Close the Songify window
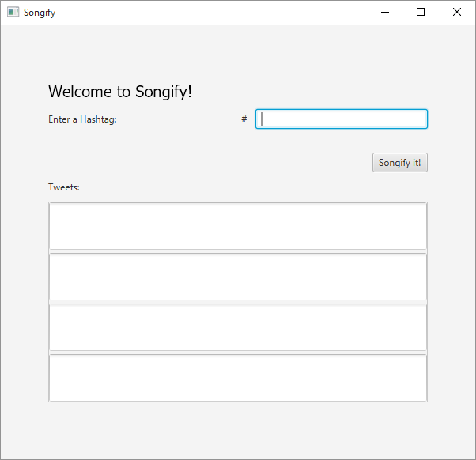The width and height of the screenshot is (476, 460). tap(456, 12)
